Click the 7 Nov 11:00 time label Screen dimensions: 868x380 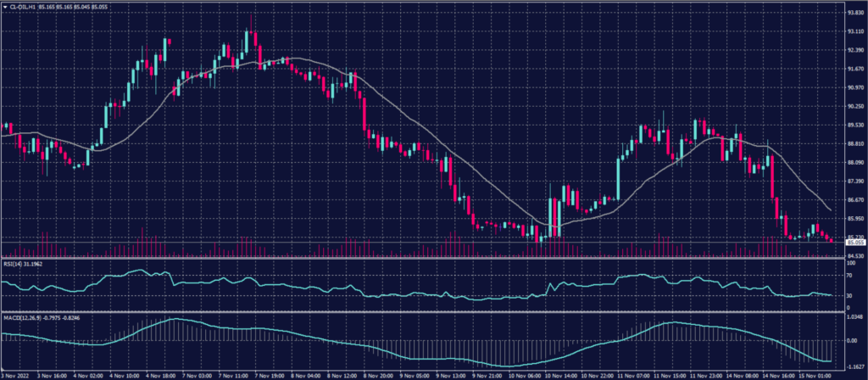pos(231,374)
